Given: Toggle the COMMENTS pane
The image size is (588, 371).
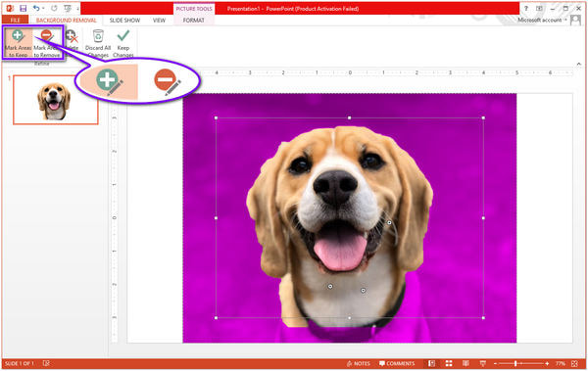Looking at the screenshot, I should (397, 363).
